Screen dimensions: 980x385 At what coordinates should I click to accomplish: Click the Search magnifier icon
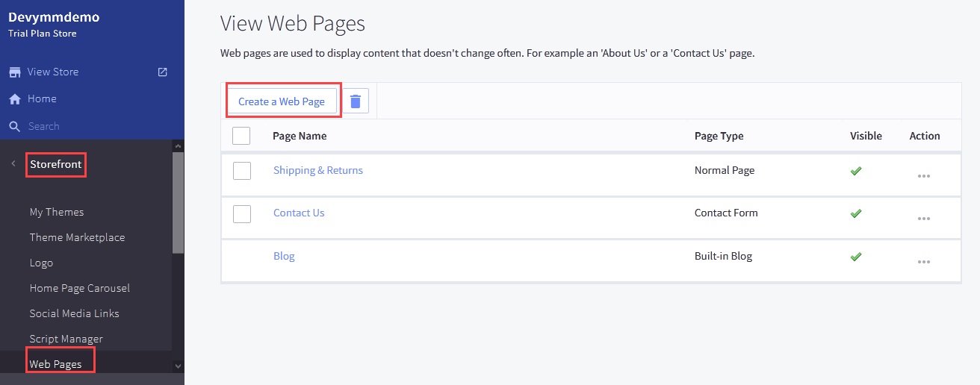(x=14, y=127)
